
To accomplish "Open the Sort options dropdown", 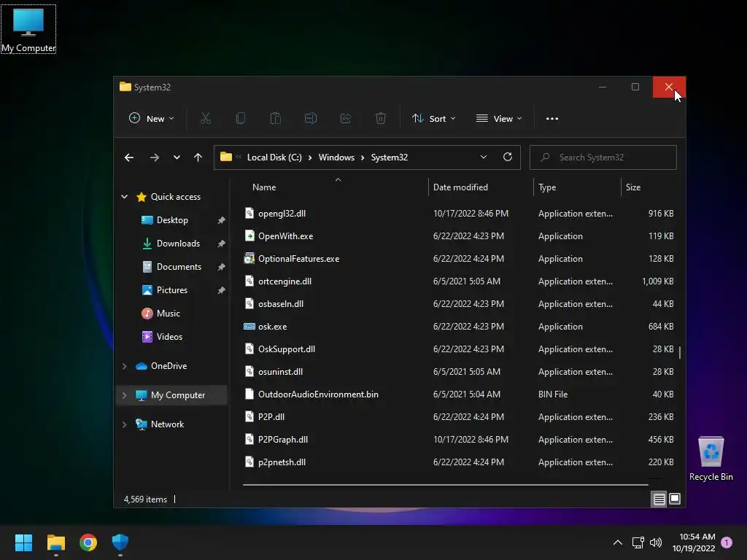I will tap(434, 119).
